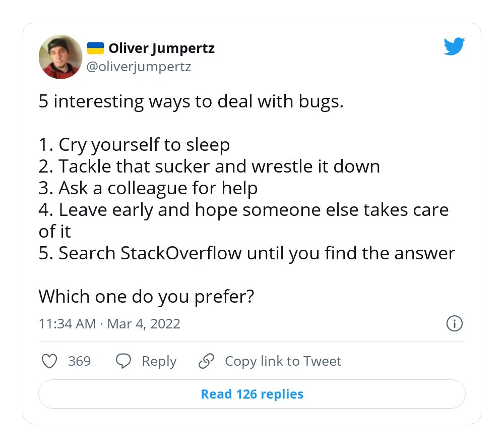The width and height of the screenshot is (504, 447).
Task: Select the @oliverjumpertz handle
Action: pos(140,66)
